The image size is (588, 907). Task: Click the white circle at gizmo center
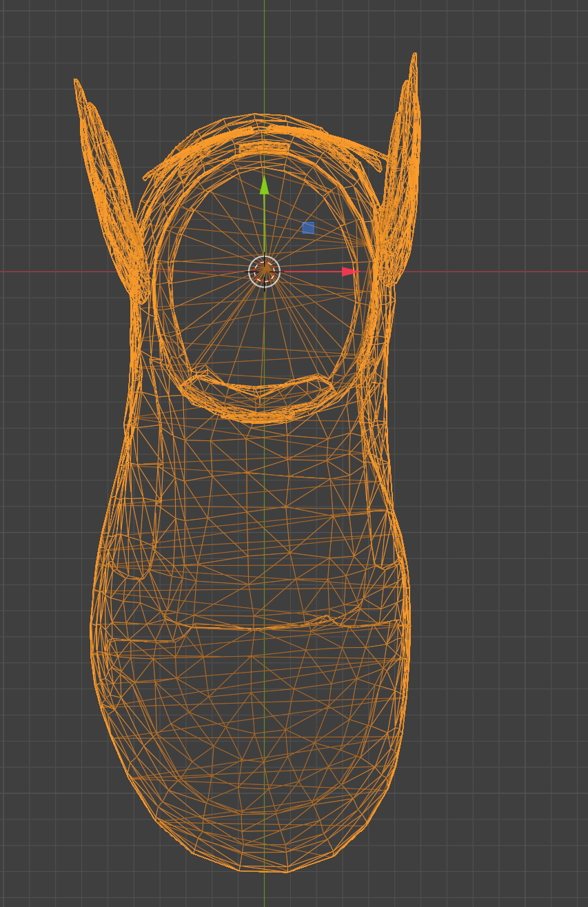[264, 272]
